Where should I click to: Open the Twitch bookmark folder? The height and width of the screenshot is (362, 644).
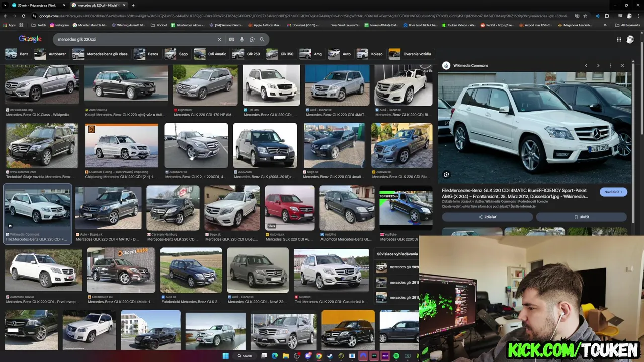tap(39, 25)
